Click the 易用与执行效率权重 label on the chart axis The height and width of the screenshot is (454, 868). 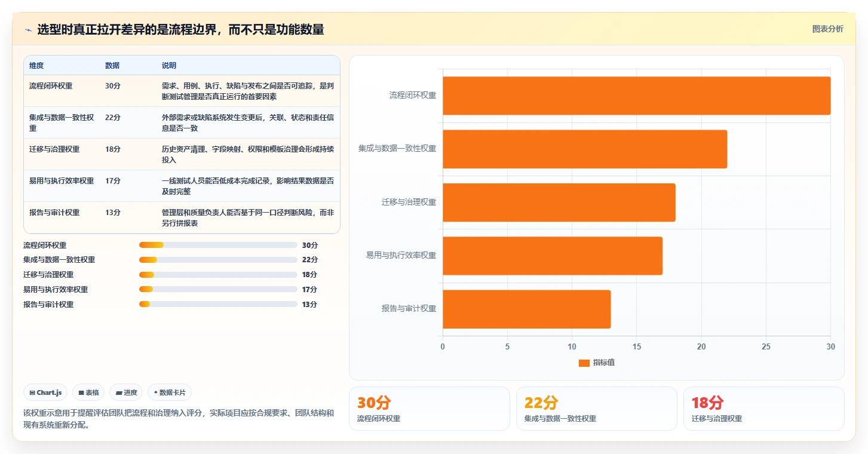[x=401, y=256]
